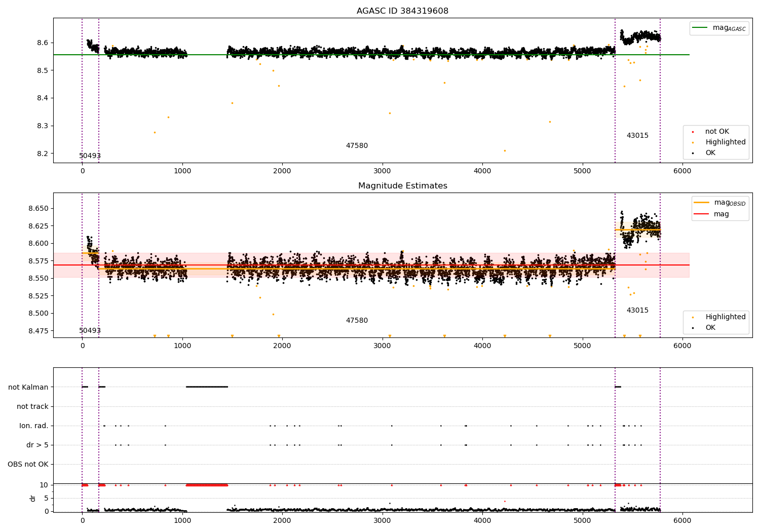Click the 3000 x-tick in the top panel
760x532 pixels.
pos(383,171)
